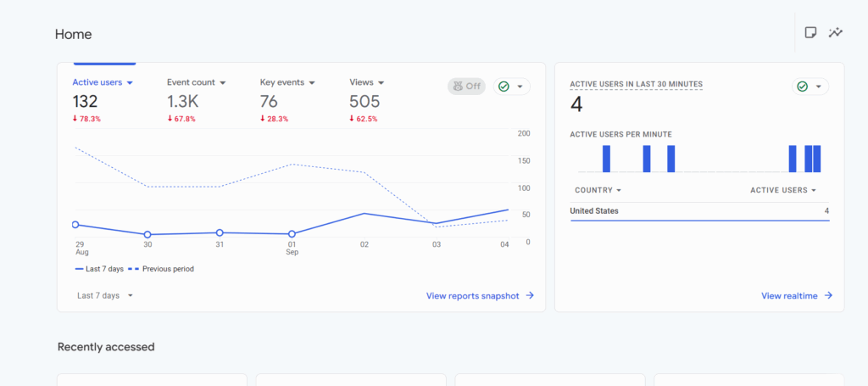Select the Views metric tab

pyautogui.click(x=367, y=82)
